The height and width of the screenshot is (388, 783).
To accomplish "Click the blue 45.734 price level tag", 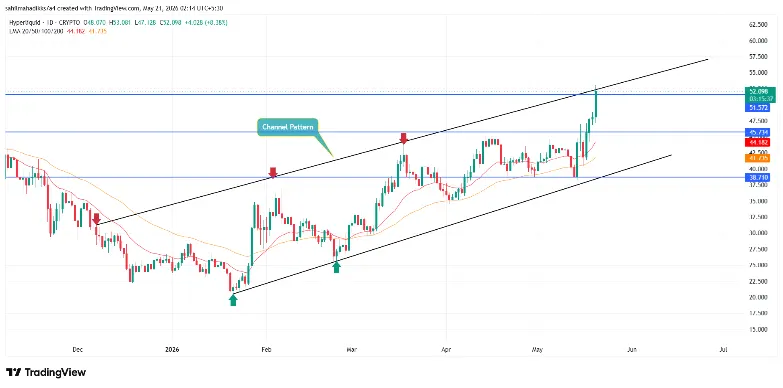I will [x=758, y=132].
